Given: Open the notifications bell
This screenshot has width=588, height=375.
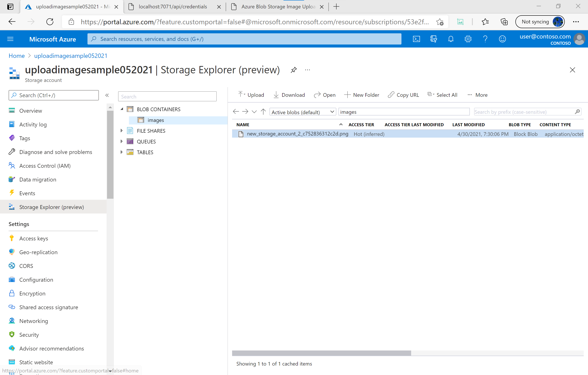Looking at the screenshot, I should click(451, 39).
